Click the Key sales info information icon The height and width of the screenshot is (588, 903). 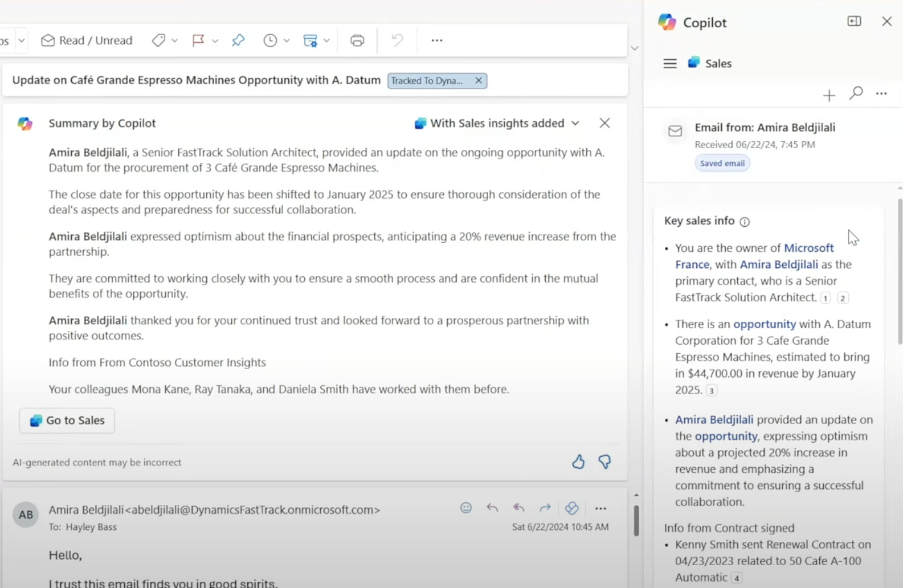click(x=745, y=222)
